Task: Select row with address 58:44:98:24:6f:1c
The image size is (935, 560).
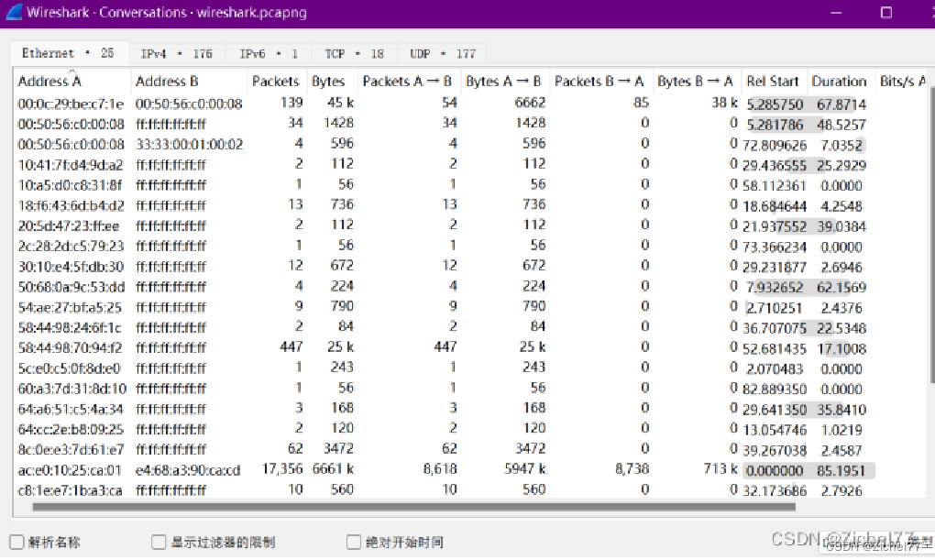Action: (471, 327)
